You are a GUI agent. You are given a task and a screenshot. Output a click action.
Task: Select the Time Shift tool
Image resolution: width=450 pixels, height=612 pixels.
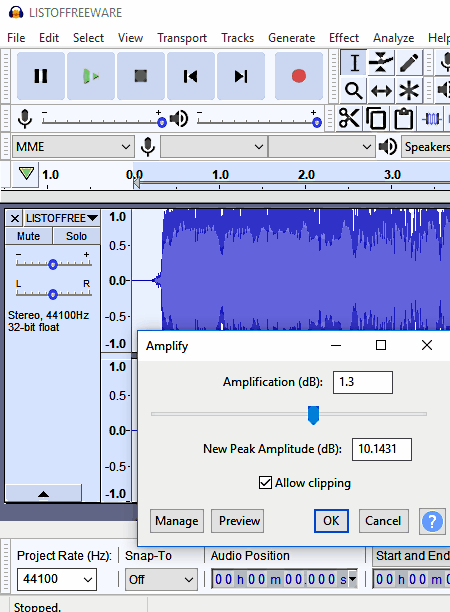pos(381,91)
